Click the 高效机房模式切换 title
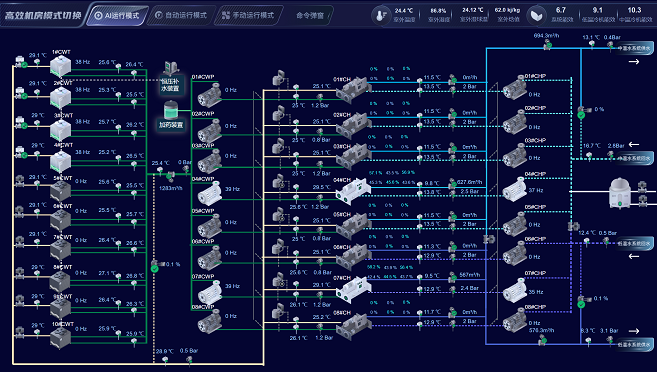Screen dimensions: 657x372 click(x=43, y=16)
